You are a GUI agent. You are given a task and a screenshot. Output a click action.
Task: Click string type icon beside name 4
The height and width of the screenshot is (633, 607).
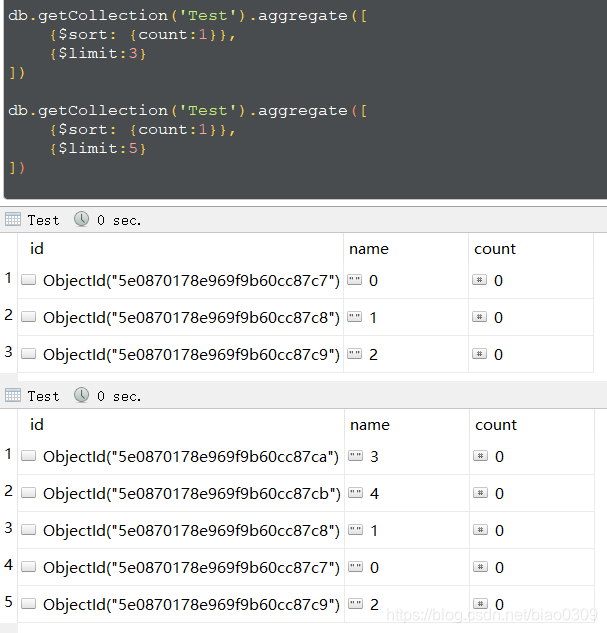[x=356, y=493]
